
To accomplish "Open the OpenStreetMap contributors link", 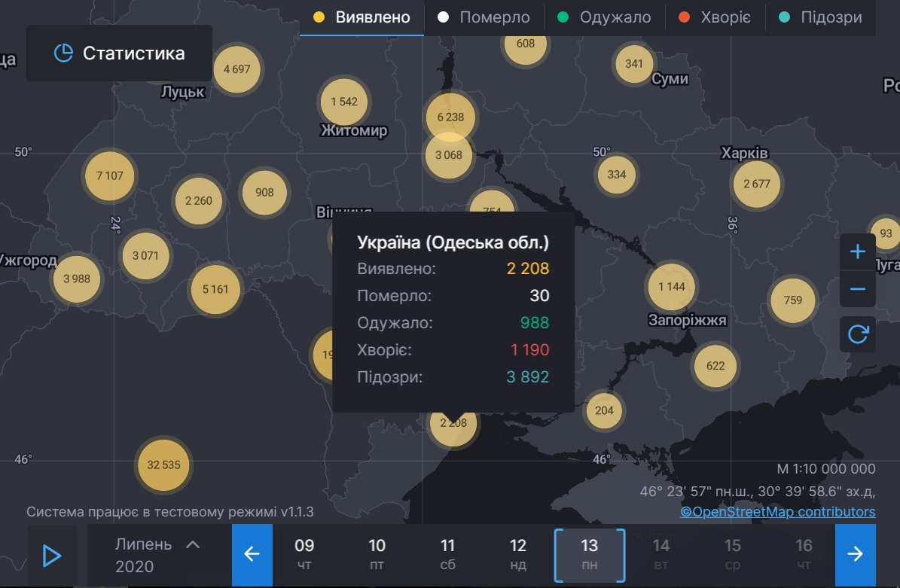I will [x=777, y=512].
